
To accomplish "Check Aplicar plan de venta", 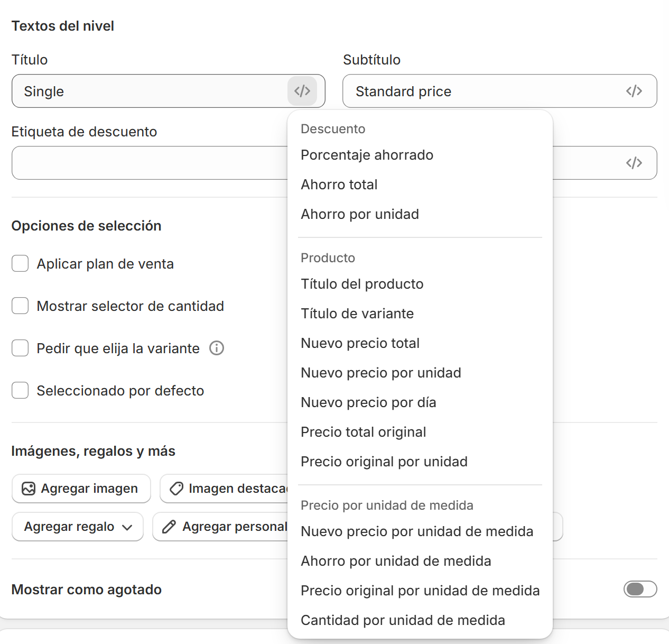I will [x=20, y=263].
